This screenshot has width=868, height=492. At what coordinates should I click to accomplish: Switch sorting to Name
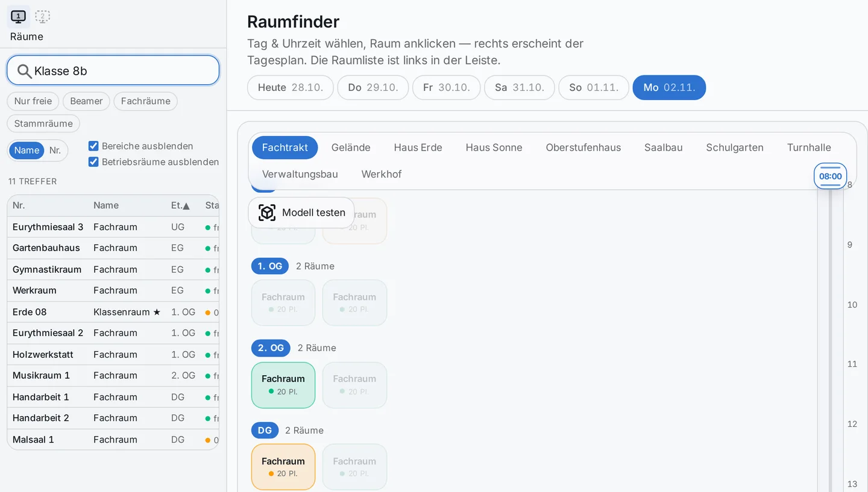tap(27, 151)
